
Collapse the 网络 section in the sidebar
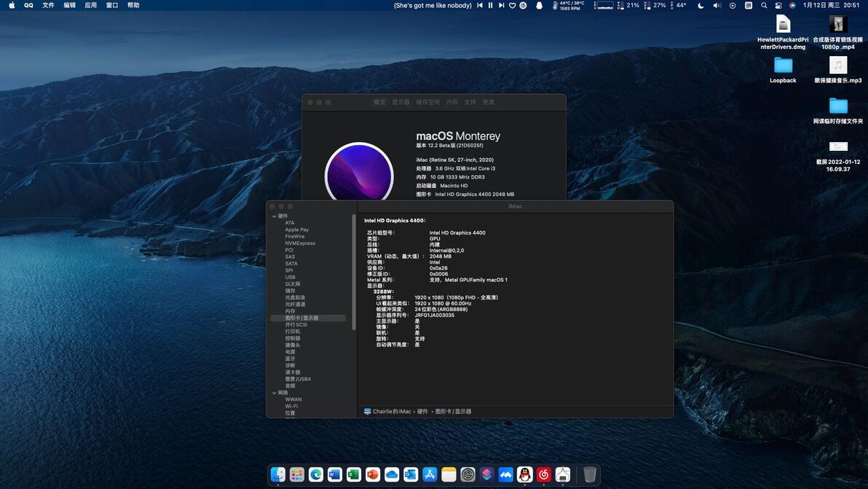(274, 393)
